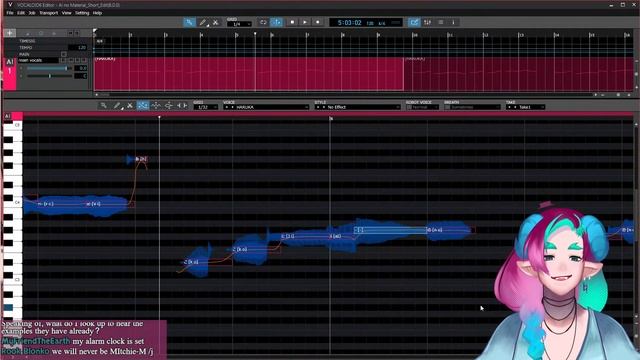Open the Setting menu
Viewport: 640px width, 360px height.
point(82,13)
